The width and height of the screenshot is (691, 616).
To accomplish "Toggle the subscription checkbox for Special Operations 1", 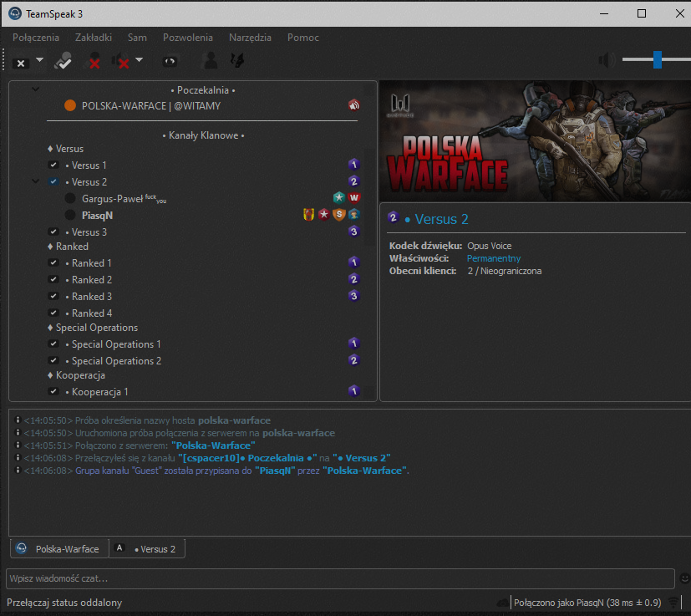I will point(53,344).
